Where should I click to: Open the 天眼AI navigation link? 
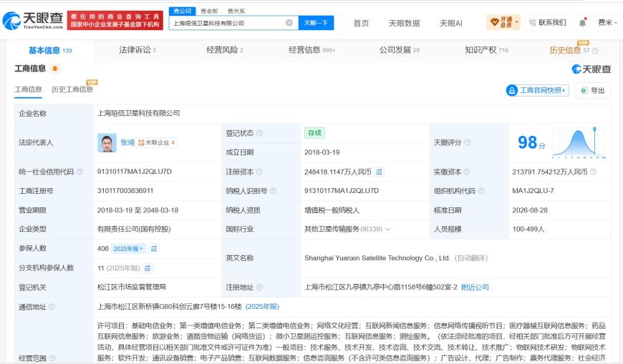pos(450,24)
